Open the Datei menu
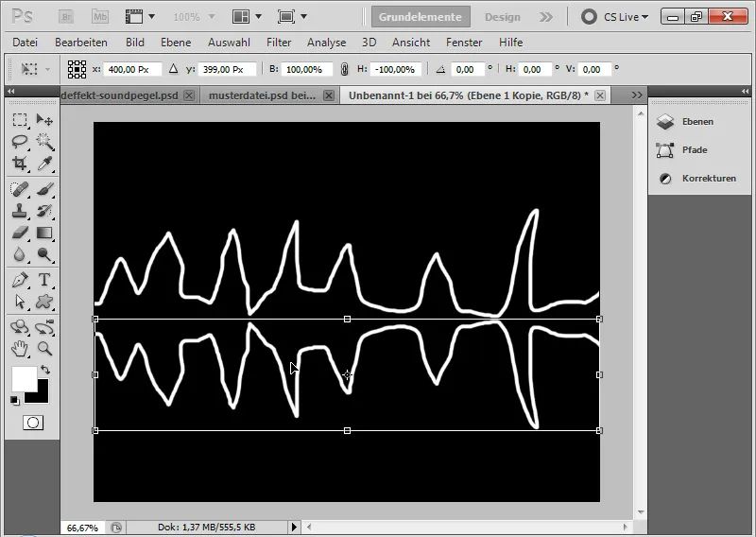Image resolution: width=756 pixels, height=537 pixels. pos(26,43)
